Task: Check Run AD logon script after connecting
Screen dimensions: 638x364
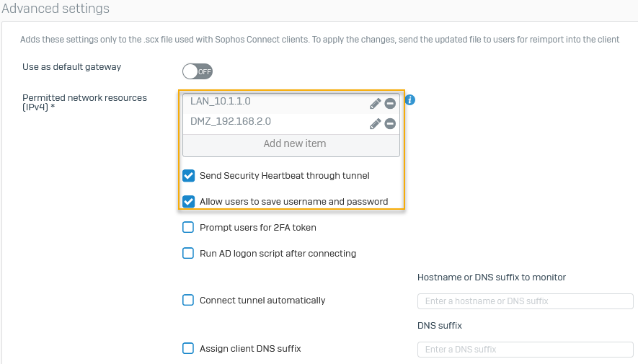Action: 188,254
